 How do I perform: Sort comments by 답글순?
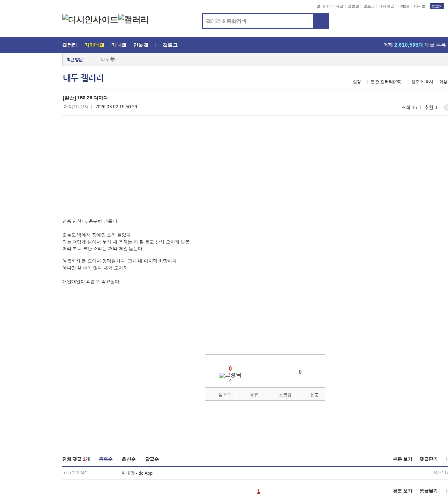click(x=152, y=459)
